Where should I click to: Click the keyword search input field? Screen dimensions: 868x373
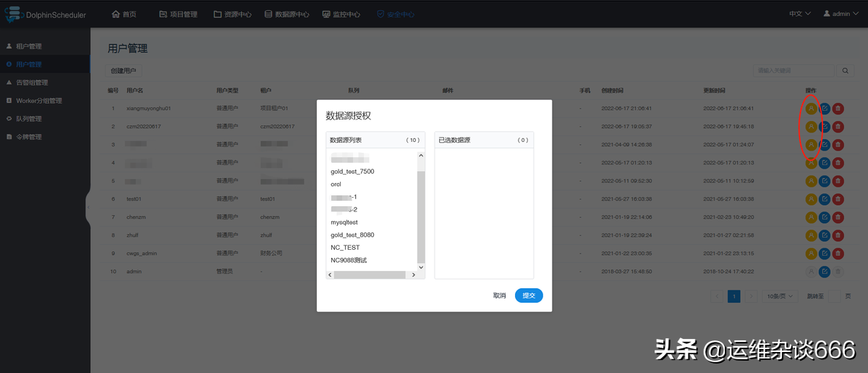[x=793, y=70]
